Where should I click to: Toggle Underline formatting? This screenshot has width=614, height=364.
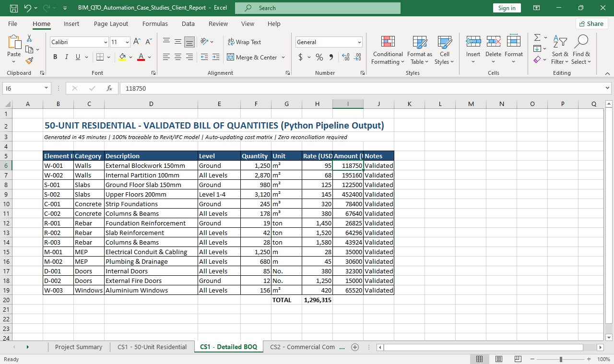(x=78, y=57)
